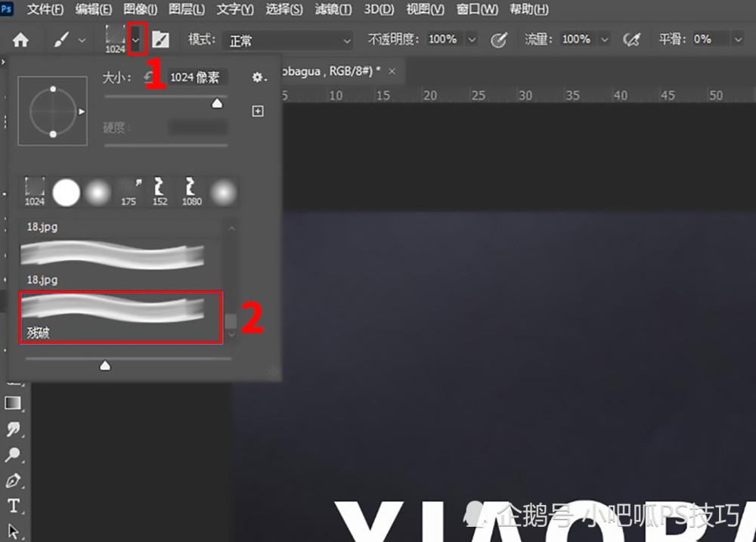Viewport: 756px width, 542px height.
Task: Enable airbrush build-up icon
Action: click(x=631, y=39)
